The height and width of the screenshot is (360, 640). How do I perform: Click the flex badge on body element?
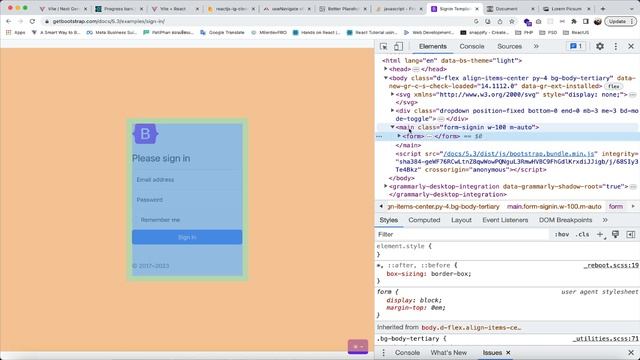coord(613,86)
